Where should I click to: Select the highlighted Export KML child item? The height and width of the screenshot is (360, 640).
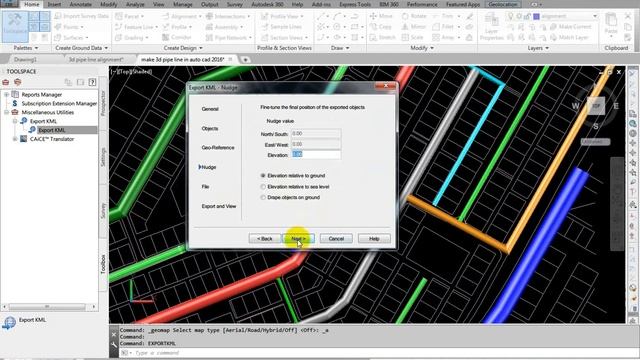click(51, 130)
